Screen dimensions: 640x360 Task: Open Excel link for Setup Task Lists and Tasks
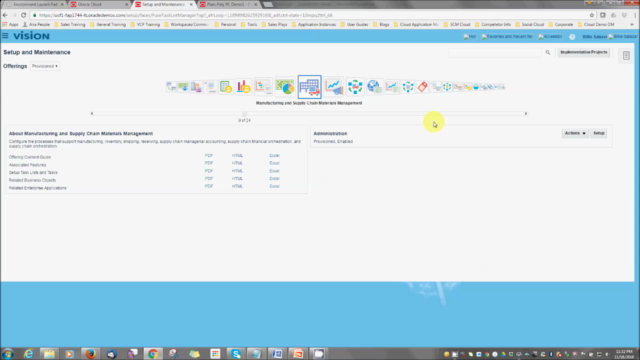tap(274, 171)
